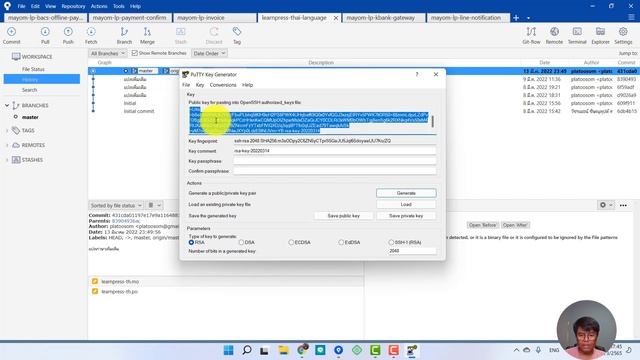Click Save public key button
This screenshot has height=360, width=640.
click(344, 216)
